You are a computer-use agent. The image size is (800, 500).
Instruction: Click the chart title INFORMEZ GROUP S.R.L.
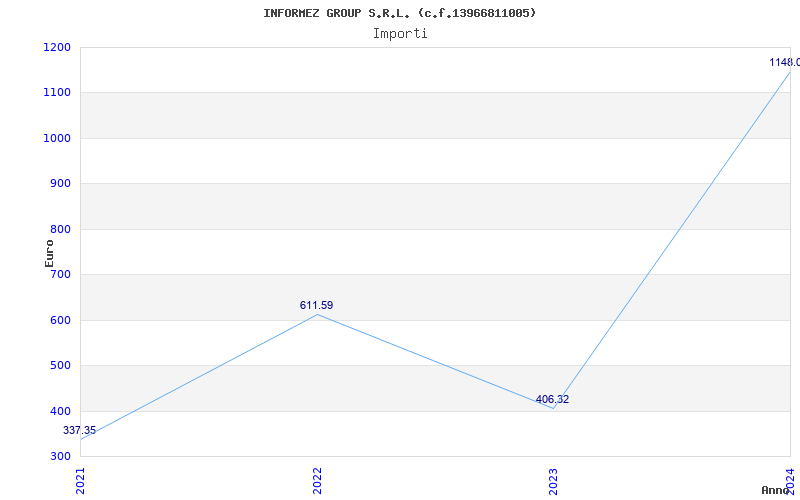(x=399, y=13)
